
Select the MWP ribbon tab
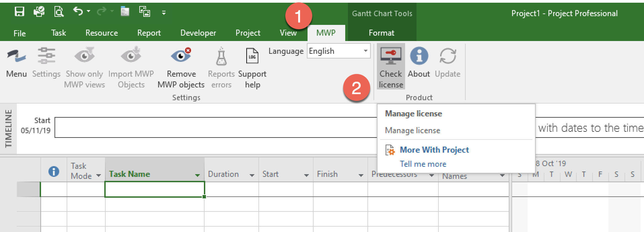pyautogui.click(x=326, y=33)
